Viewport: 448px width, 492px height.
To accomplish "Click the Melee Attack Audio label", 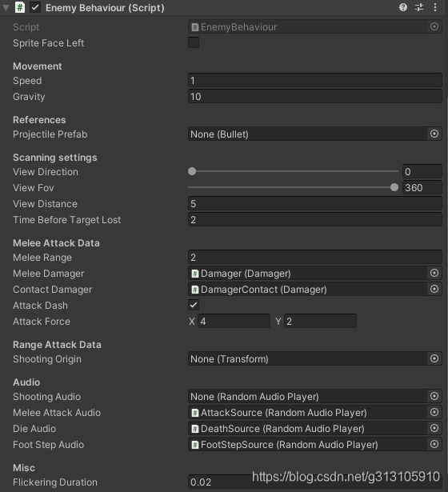I will pos(57,413).
